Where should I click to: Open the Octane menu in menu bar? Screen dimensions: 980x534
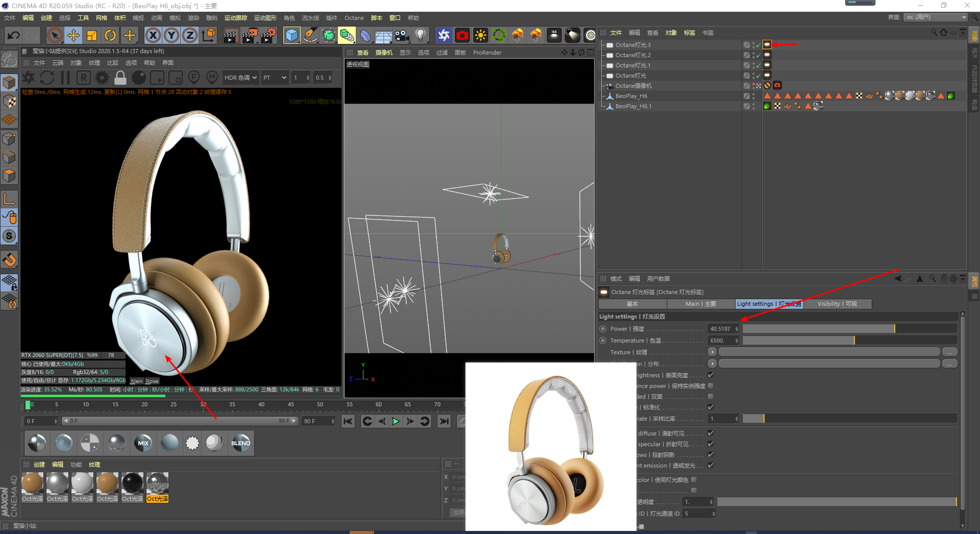[x=354, y=18]
